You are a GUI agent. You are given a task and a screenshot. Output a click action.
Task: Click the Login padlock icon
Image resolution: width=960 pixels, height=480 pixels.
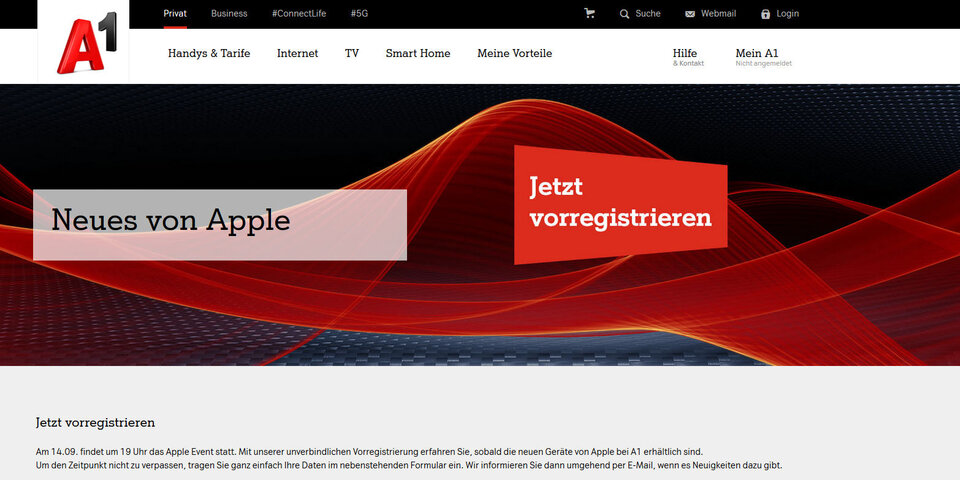point(765,13)
